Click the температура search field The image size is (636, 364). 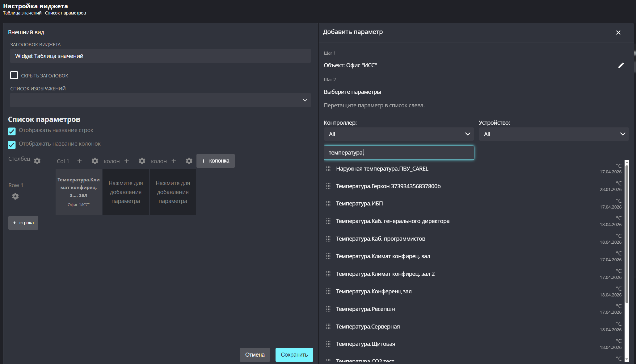point(398,153)
